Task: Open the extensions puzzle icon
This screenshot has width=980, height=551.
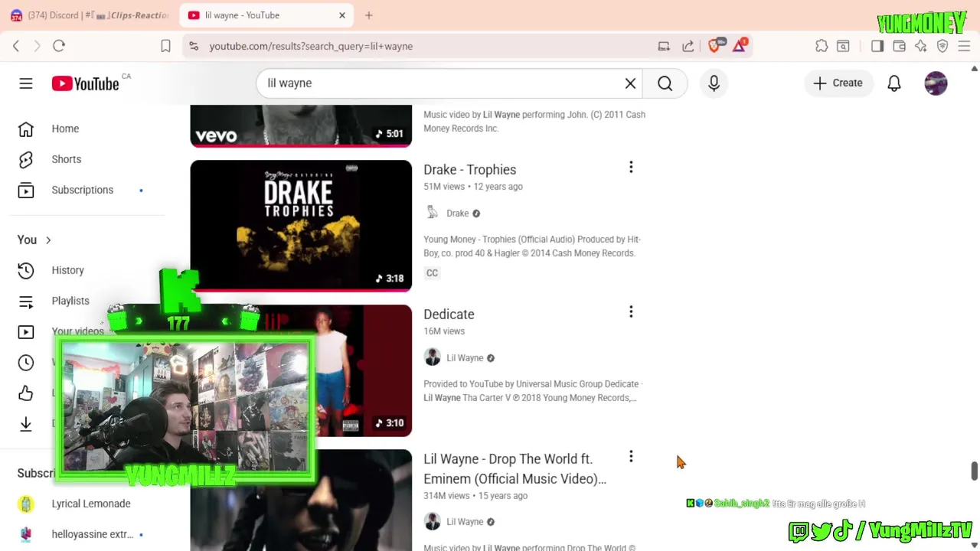Action: (x=822, y=47)
